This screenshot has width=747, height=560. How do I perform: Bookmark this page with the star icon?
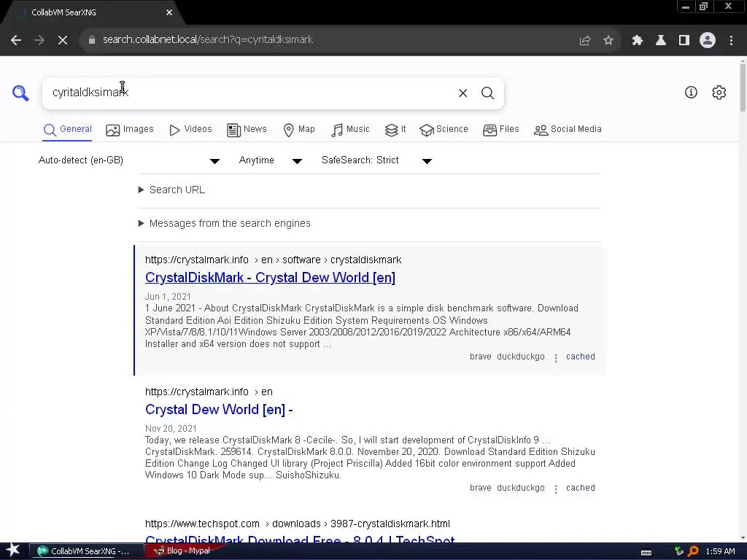(608, 40)
